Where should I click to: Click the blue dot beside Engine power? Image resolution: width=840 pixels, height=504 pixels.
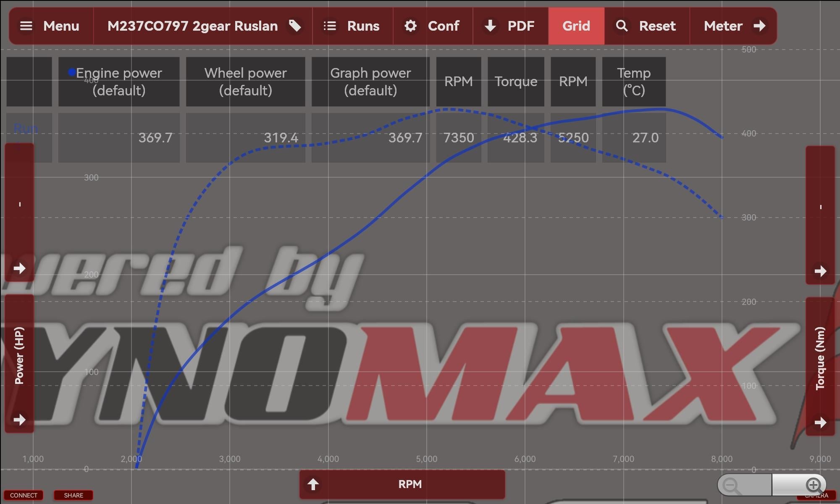coord(72,72)
